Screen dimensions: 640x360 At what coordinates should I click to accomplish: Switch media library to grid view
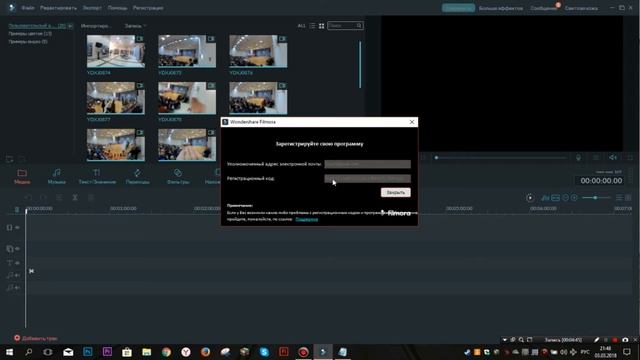coord(322,26)
